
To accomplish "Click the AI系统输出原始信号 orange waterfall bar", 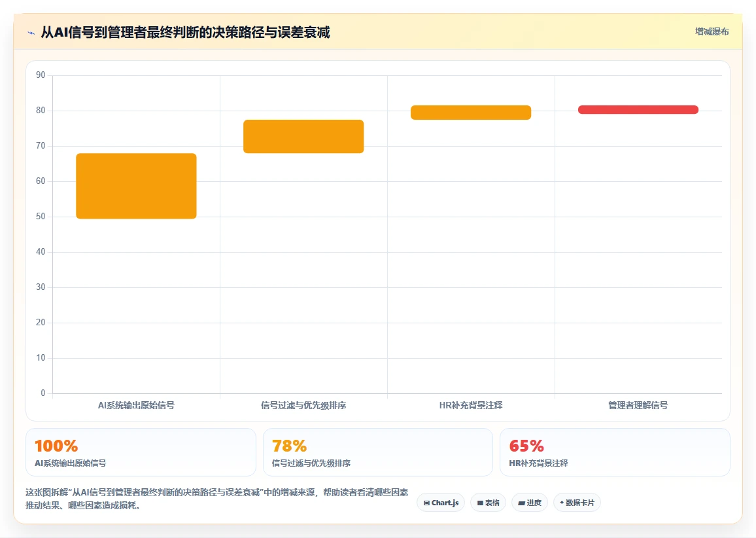I will pyautogui.click(x=136, y=187).
